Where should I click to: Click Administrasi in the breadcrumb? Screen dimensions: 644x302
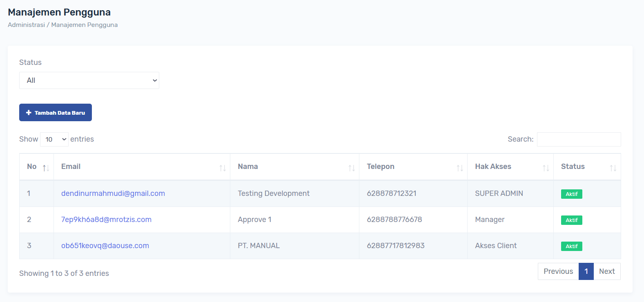coord(26,25)
